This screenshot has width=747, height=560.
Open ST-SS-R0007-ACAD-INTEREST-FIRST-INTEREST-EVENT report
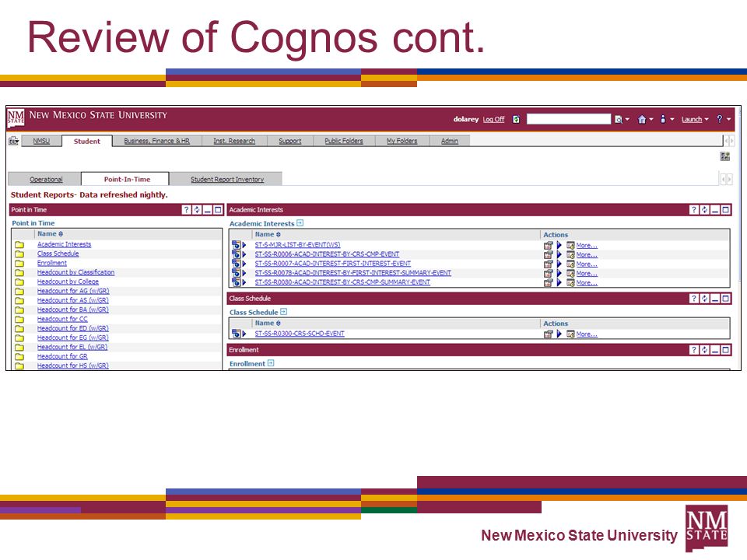pos(332,264)
